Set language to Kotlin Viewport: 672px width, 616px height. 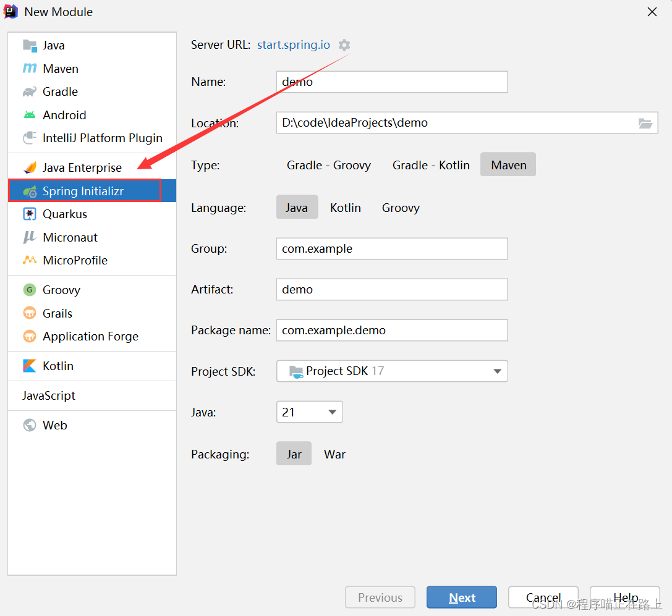pyautogui.click(x=345, y=208)
